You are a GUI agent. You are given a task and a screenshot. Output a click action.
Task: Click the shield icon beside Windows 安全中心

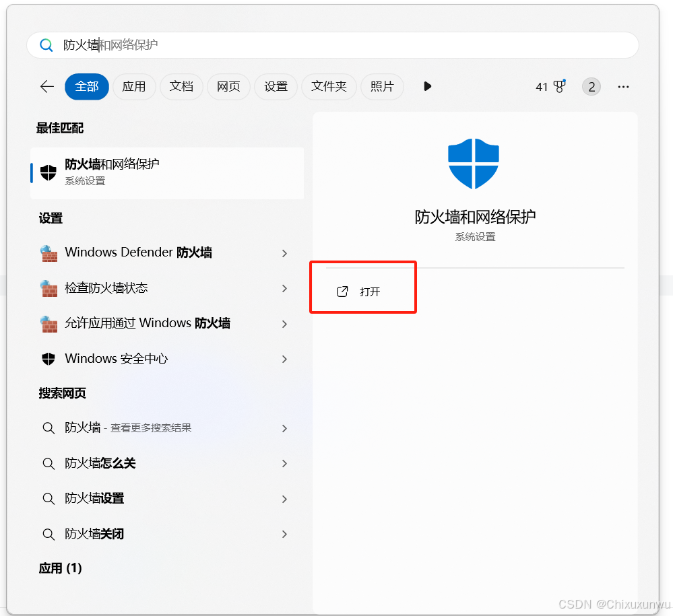point(49,359)
